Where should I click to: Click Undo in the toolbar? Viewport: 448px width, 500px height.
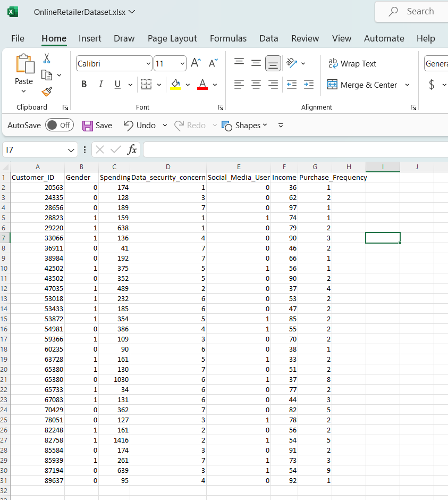(139, 125)
